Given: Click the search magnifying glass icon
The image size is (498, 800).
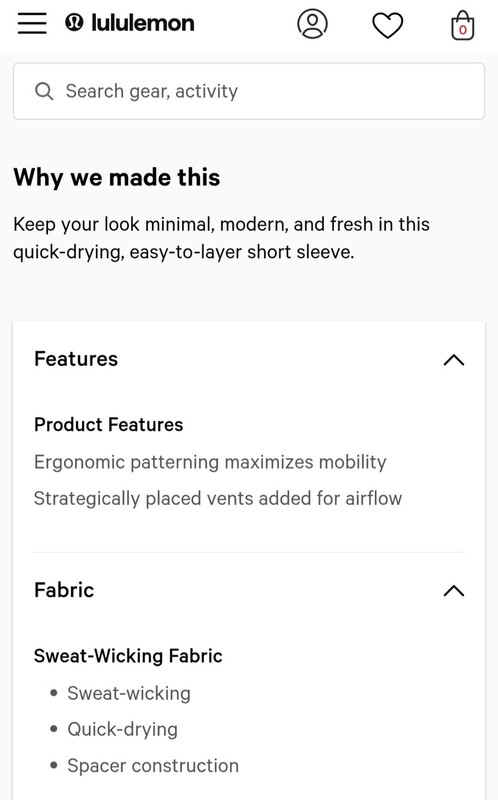Looking at the screenshot, I should [x=44, y=92].
